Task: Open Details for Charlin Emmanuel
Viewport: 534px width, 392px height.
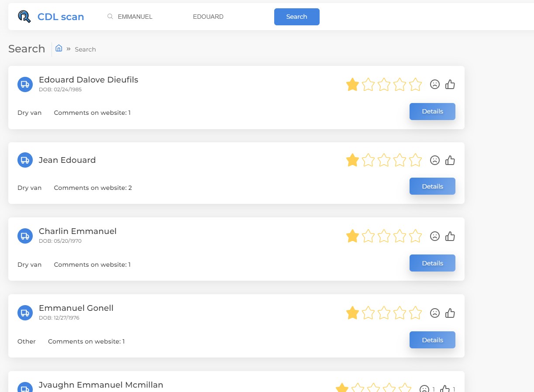Action: [x=432, y=263]
